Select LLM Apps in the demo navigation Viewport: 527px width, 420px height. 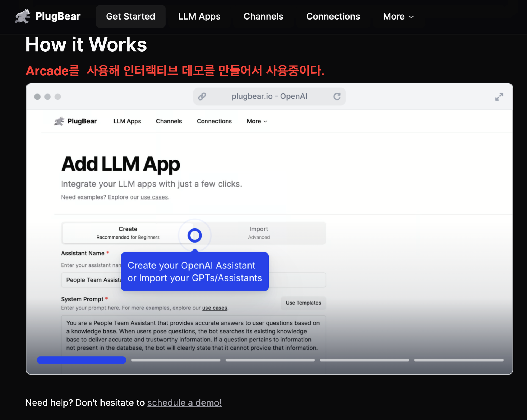point(127,121)
